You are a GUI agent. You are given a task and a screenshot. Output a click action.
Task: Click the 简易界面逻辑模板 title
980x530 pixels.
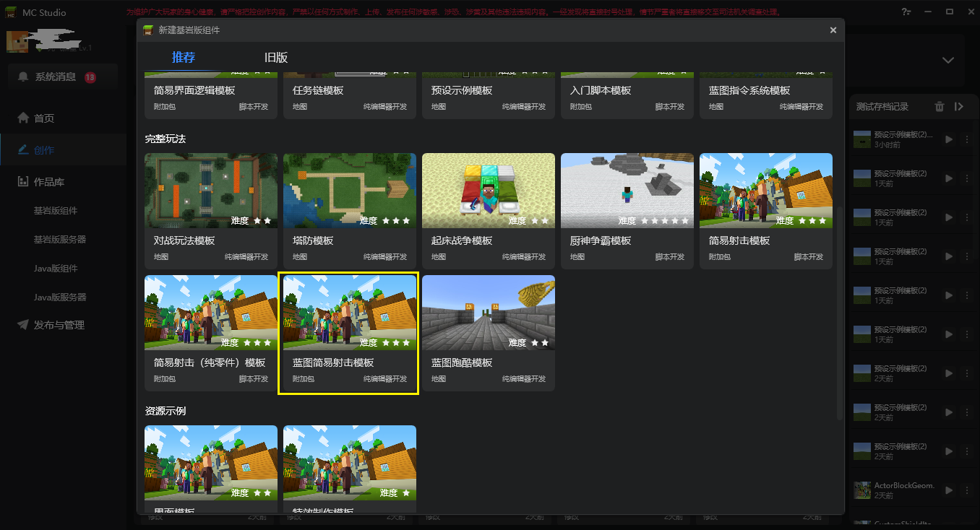click(194, 90)
